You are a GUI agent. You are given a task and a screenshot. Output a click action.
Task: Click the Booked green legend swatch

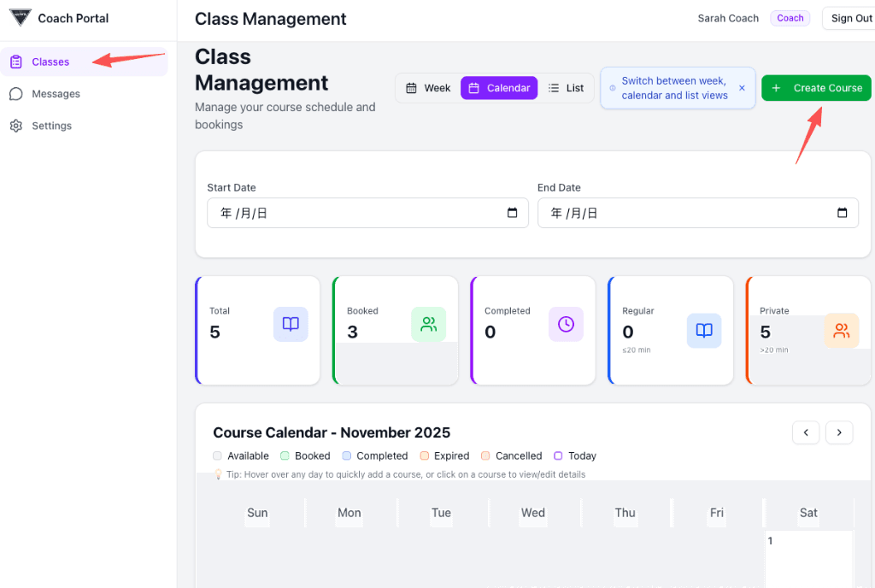(x=285, y=456)
